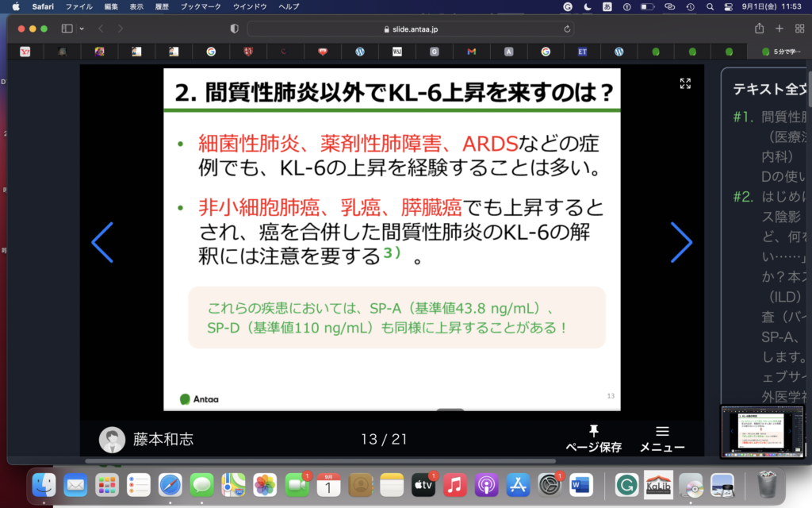Image resolution: width=812 pixels, height=508 pixels.
Task: Switch to the Gmail pinned tab
Action: 471,52
